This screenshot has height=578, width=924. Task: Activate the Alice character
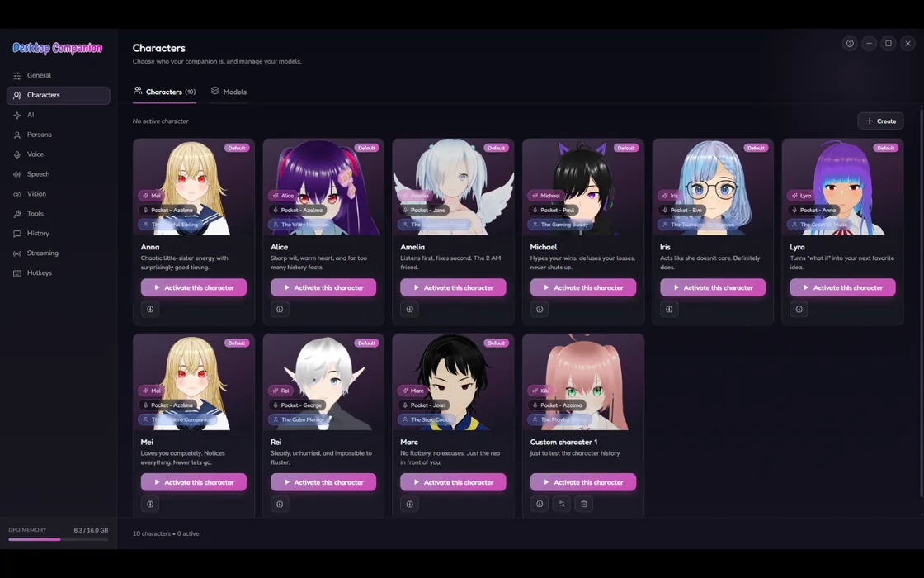click(x=323, y=288)
